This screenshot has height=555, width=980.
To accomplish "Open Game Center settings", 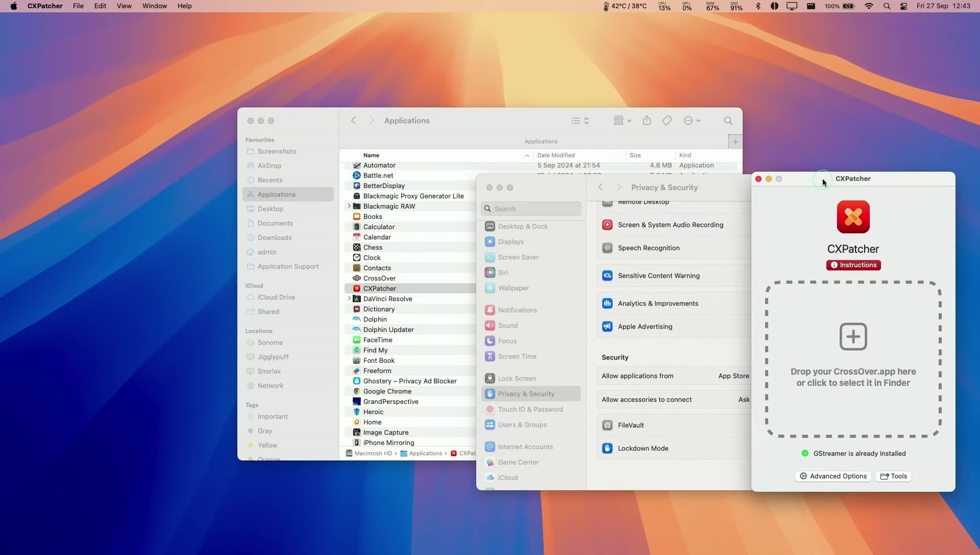I will pyautogui.click(x=531, y=462).
